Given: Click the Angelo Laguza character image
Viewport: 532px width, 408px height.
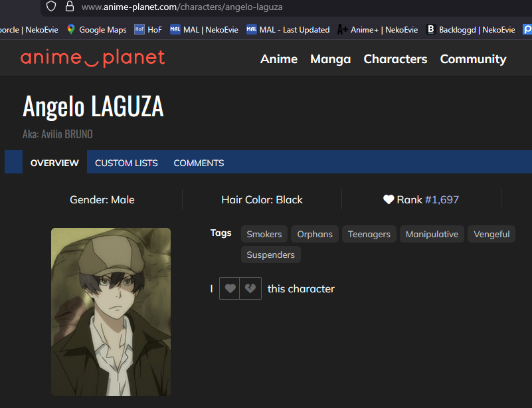Looking at the screenshot, I should click(111, 312).
